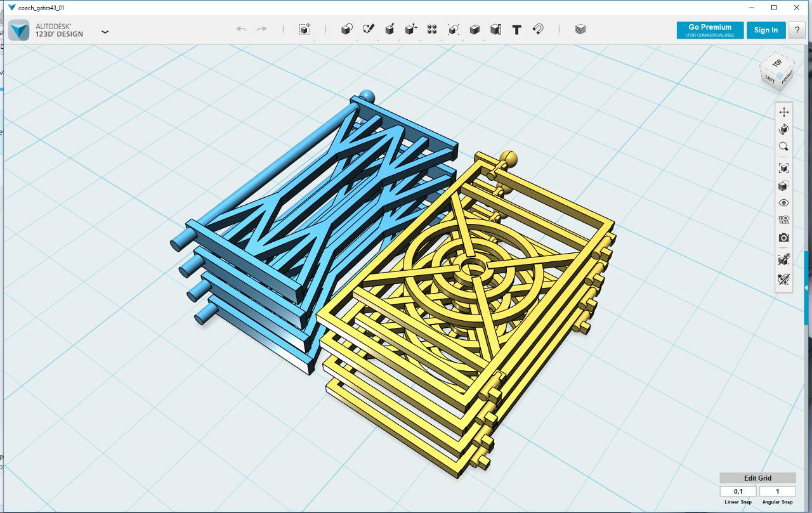Click the Edit Grid button
The image size is (812, 513).
[757, 478]
